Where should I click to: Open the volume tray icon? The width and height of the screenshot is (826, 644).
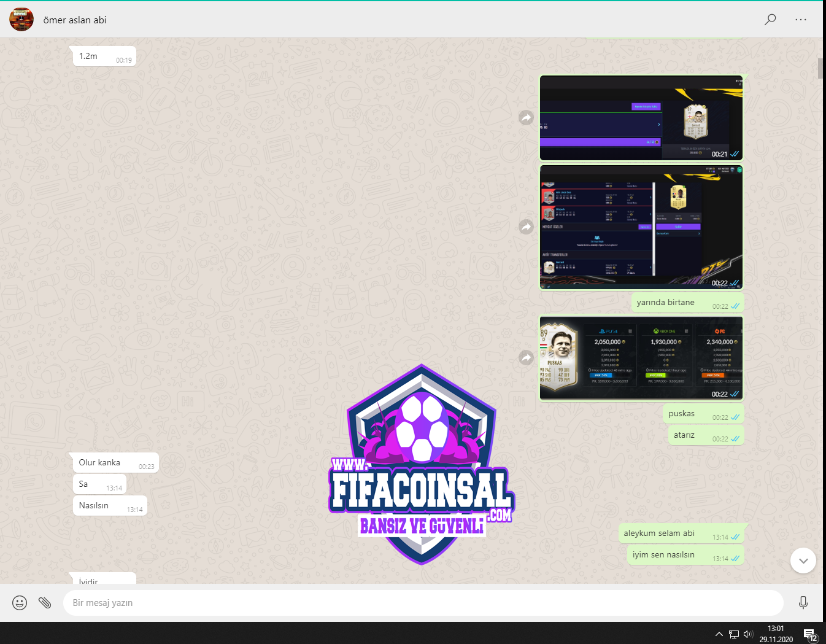pos(748,634)
